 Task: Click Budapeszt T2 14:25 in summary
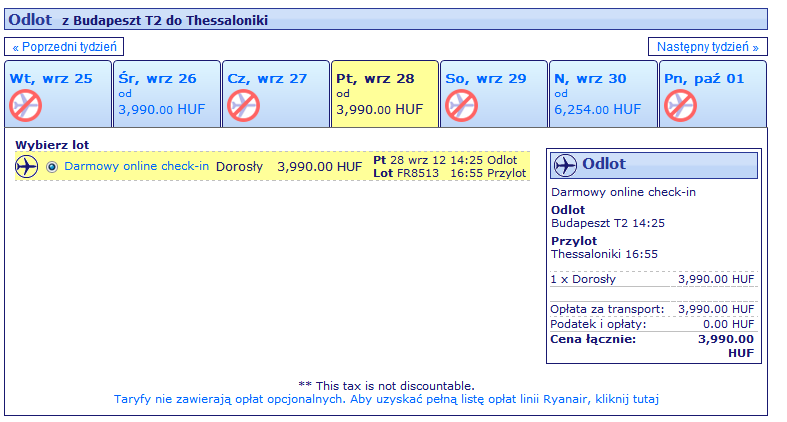tap(608, 223)
